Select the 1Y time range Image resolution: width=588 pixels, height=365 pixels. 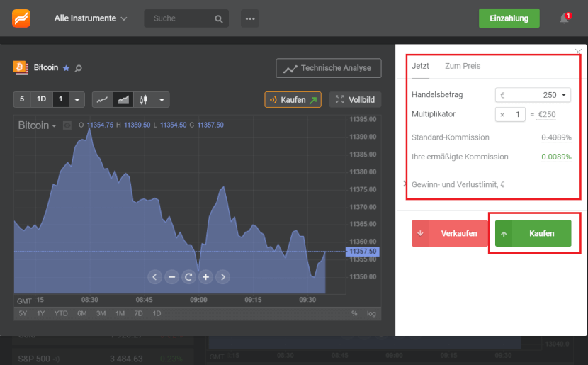(41, 313)
